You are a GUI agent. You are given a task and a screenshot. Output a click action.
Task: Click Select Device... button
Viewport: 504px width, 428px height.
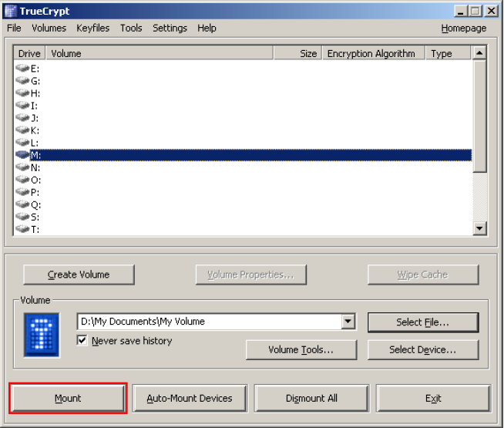click(x=423, y=349)
